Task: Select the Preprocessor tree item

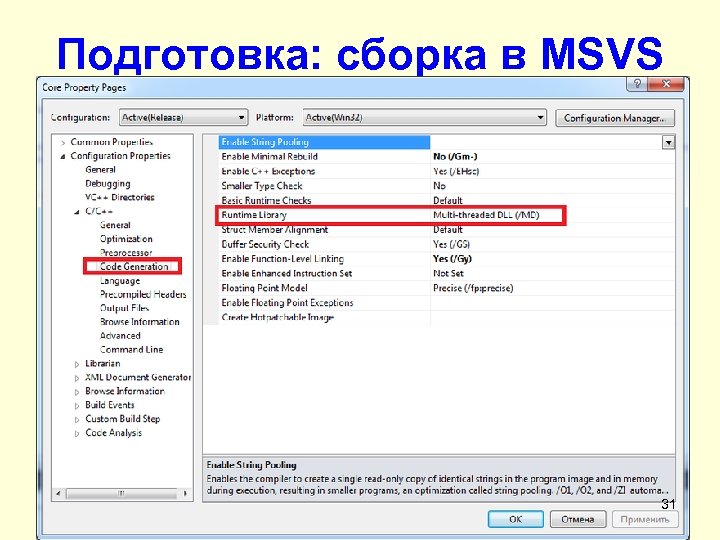Action: point(126,253)
